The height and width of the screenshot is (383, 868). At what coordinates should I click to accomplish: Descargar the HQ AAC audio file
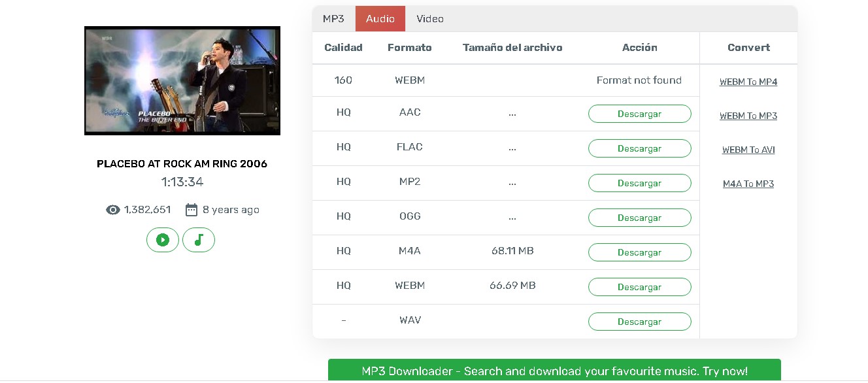tap(639, 114)
